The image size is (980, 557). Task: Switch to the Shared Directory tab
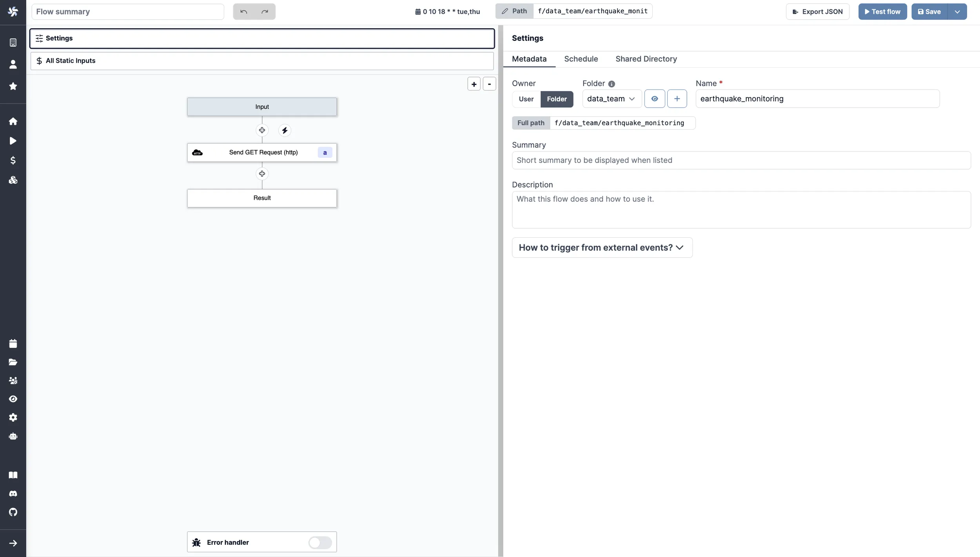click(x=646, y=59)
